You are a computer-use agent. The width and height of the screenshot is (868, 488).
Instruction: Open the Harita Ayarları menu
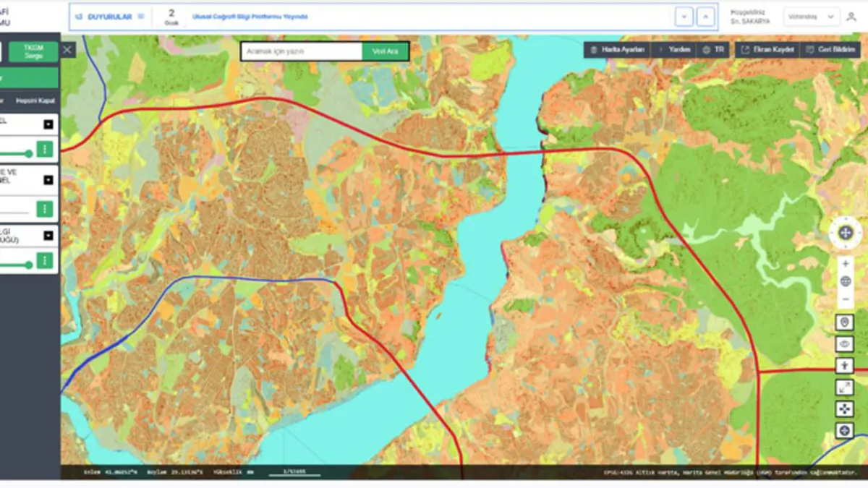(x=617, y=50)
